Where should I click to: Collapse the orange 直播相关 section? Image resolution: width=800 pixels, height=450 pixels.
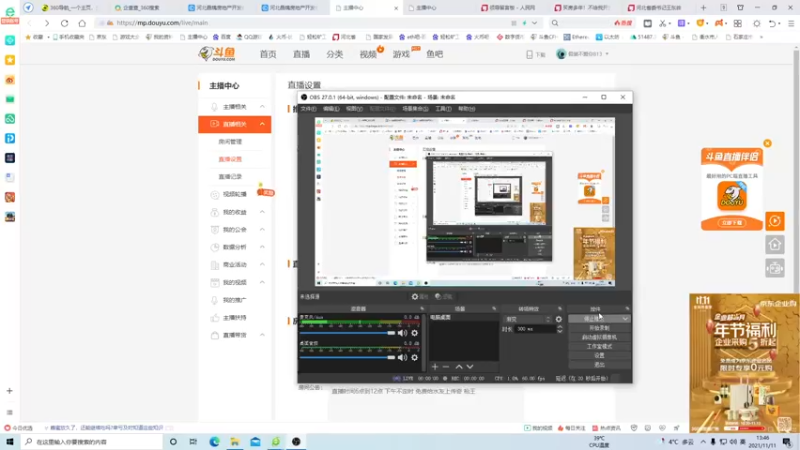(x=262, y=124)
